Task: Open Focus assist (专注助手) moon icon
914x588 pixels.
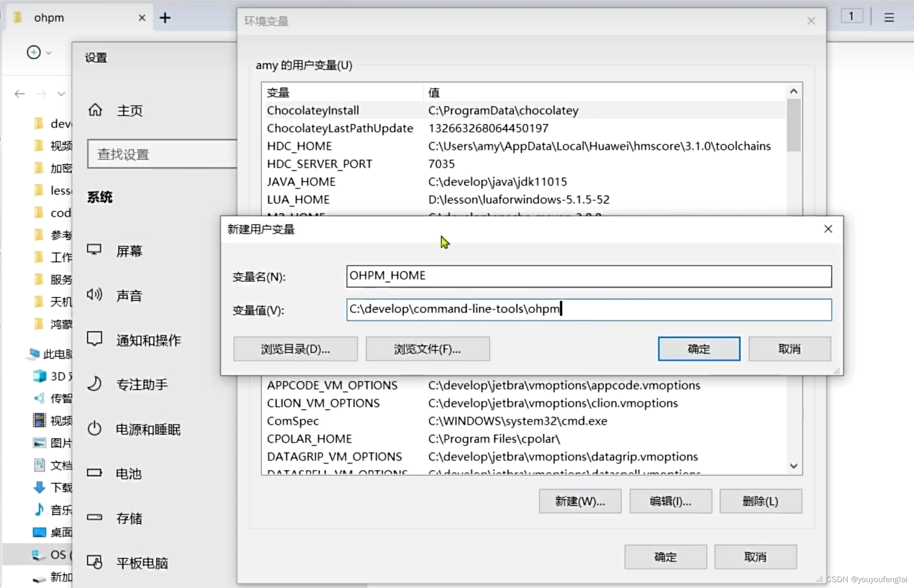Action: coord(94,383)
